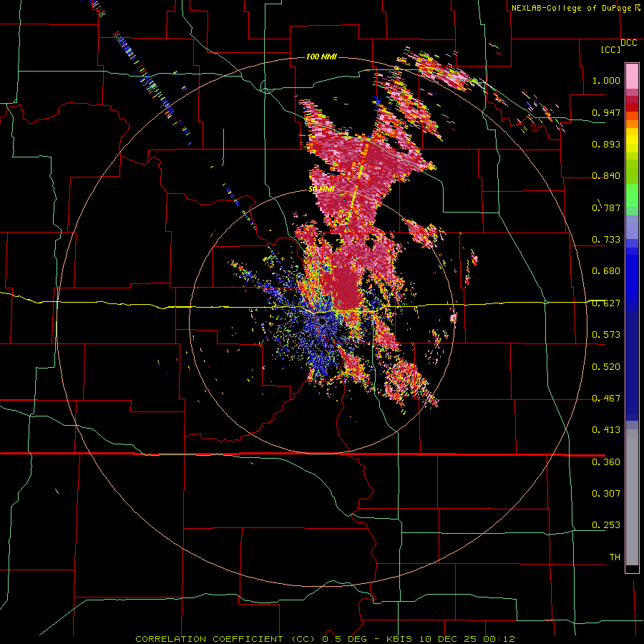Click the TH legend label
Viewport: 644px width, 644px height.
click(x=615, y=557)
